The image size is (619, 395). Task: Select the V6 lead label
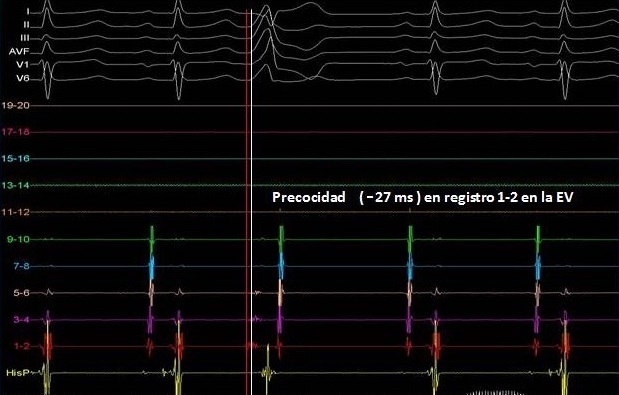point(23,78)
